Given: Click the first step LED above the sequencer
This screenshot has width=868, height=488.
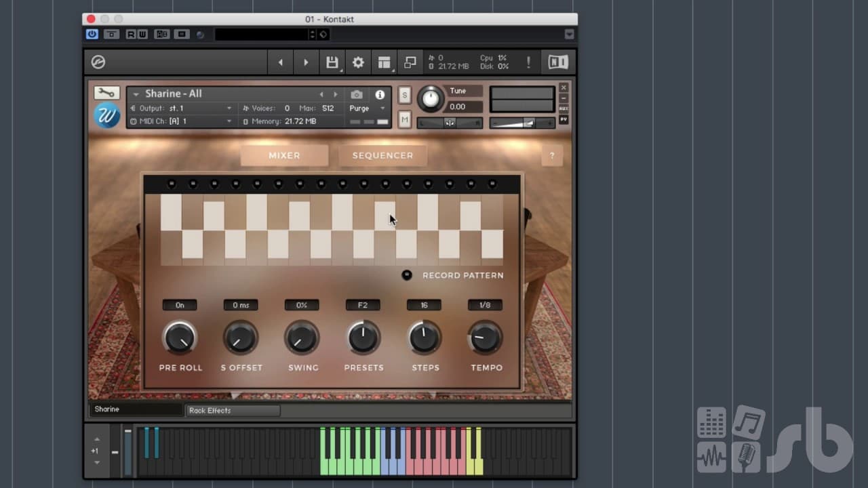Looking at the screenshot, I should click(x=171, y=184).
